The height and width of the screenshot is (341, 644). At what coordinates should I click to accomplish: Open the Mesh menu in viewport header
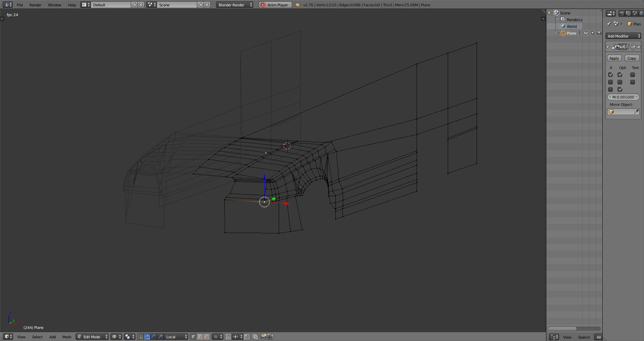pos(67,337)
